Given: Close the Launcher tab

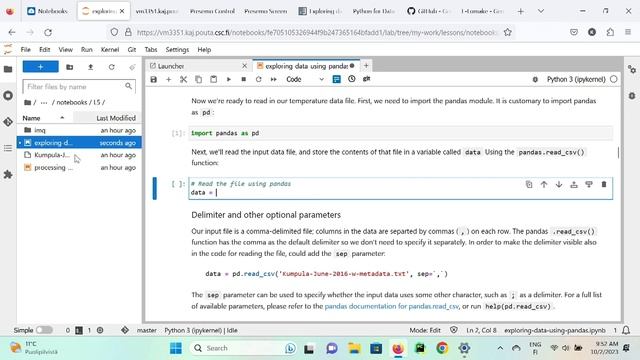Looking at the screenshot, I should pos(244,66).
